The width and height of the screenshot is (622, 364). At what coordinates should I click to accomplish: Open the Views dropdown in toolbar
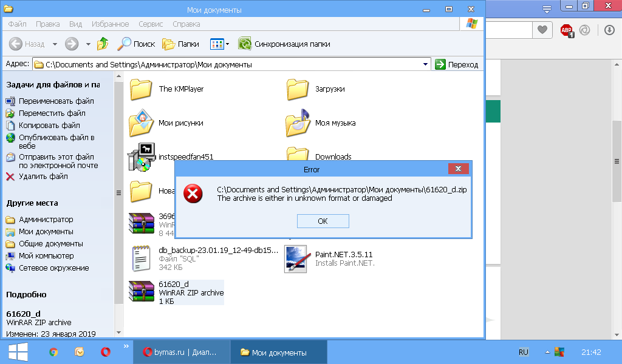click(x=220, y=44)
